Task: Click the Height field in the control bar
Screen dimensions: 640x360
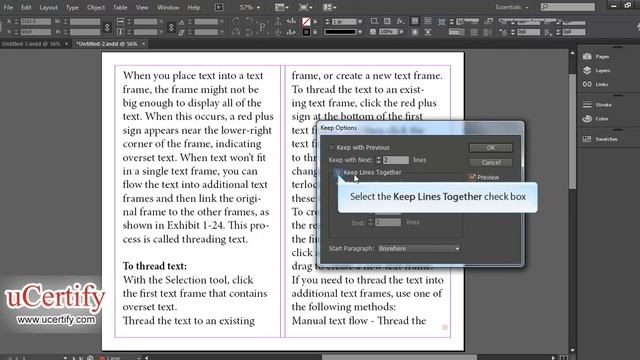Action: (84, 31)
